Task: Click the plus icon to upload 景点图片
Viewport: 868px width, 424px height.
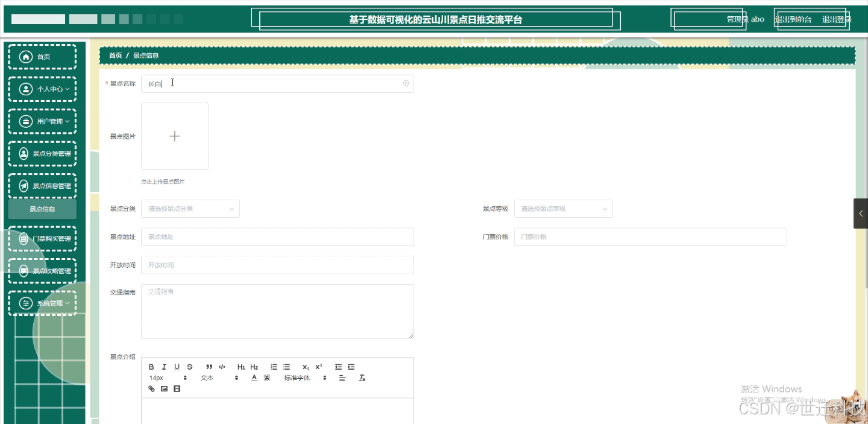Action: pos(175,136)
